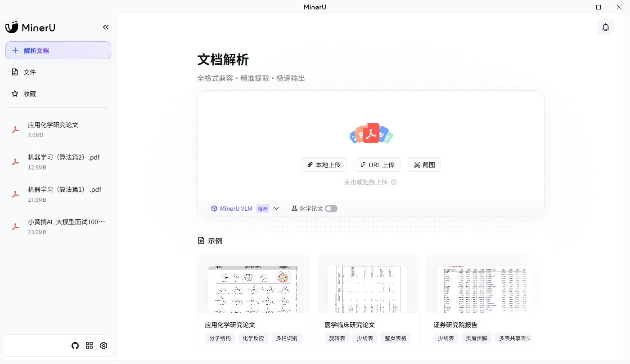Open settings gear in sidebar
This screenshot has height=364, width=630.
(x=103, y=346)
